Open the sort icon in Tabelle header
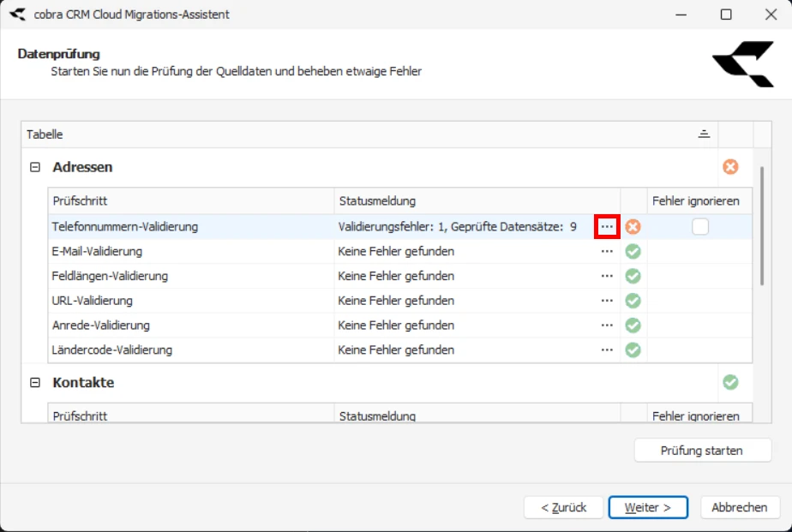 pos(705,134)
